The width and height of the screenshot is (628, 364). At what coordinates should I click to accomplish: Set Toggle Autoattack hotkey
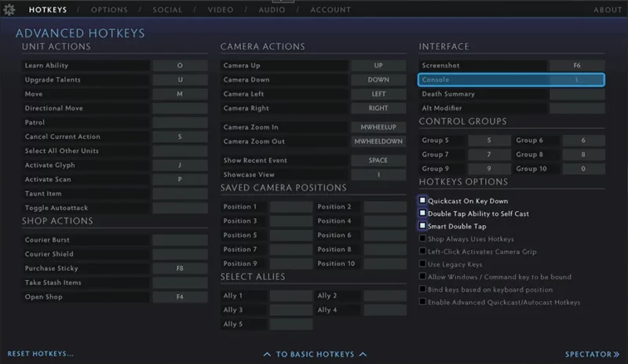[180, 208]
